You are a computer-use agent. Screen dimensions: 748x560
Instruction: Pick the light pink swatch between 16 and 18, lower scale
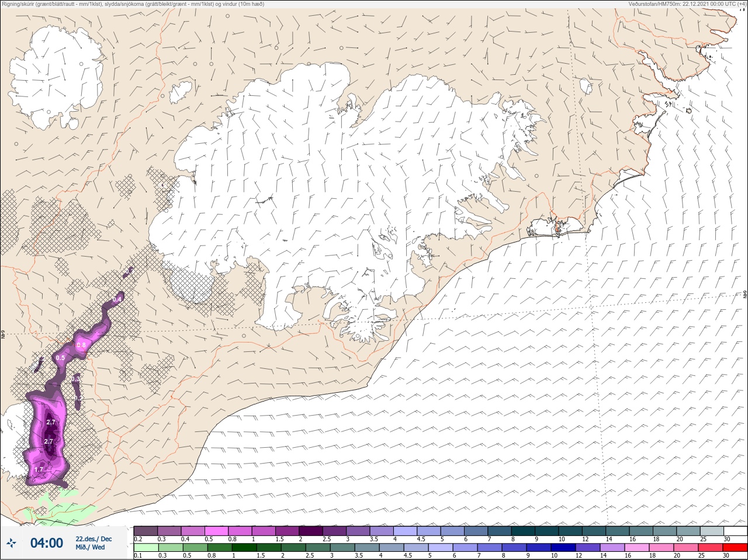coord(637,548)
